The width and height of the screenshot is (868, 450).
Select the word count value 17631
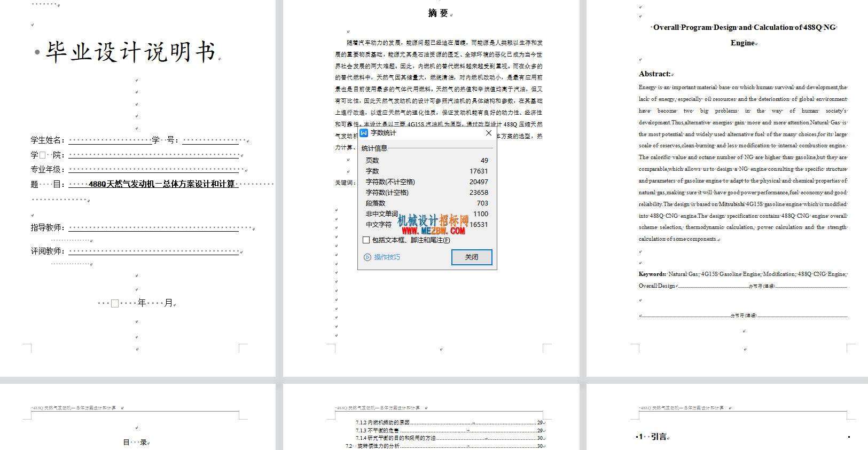pyautogui.click(x=479, y=171)
